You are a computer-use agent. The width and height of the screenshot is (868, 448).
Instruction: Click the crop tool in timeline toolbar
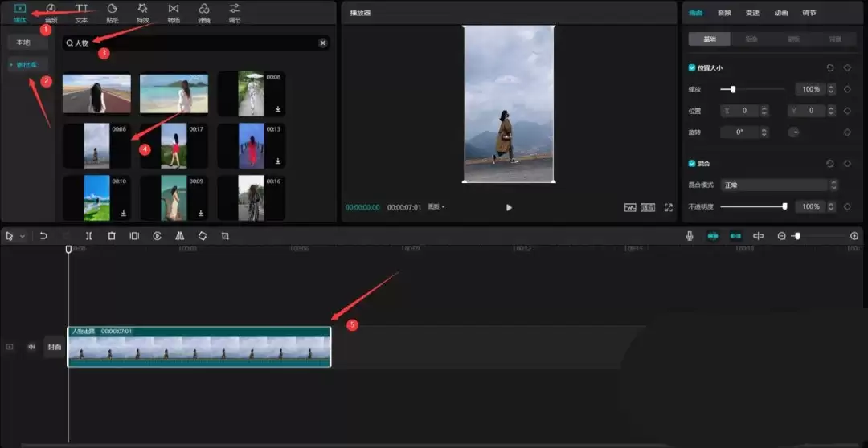[225, 236]
